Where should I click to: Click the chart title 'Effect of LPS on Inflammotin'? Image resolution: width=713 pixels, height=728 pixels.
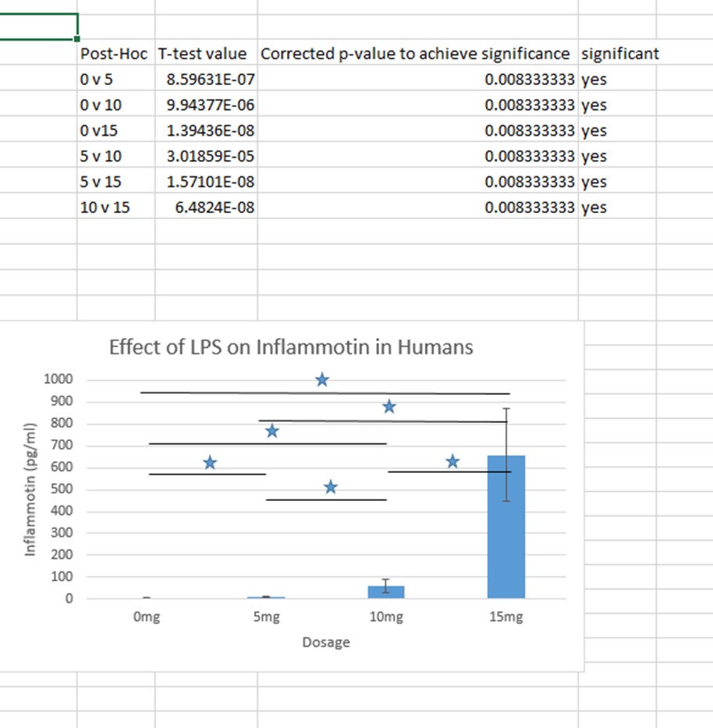click(291, 347)
